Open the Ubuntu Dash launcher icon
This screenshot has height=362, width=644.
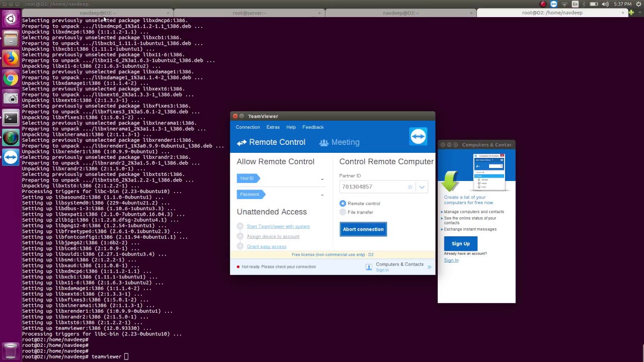(11, 20)
